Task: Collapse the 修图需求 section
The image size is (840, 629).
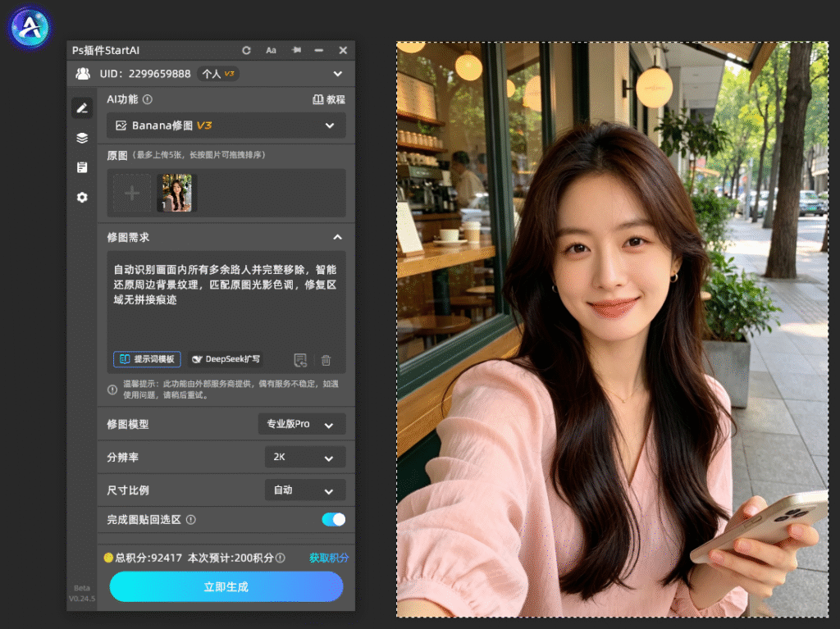Action: (x=337, y=237)
